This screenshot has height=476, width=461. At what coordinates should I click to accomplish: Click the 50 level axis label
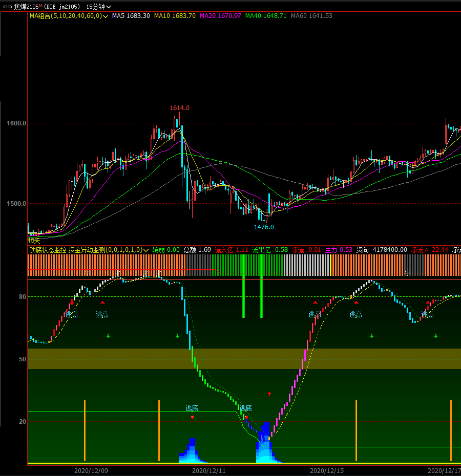click(23, 359)
